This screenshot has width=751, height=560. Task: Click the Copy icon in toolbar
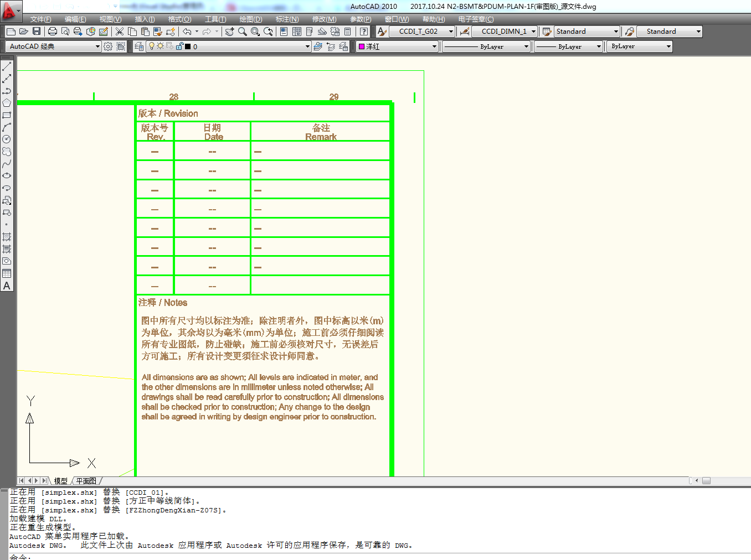(x=132, y=32)
